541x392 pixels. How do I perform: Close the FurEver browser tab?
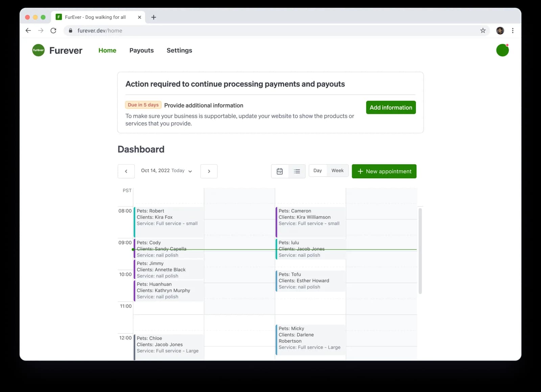coord(139,17)
